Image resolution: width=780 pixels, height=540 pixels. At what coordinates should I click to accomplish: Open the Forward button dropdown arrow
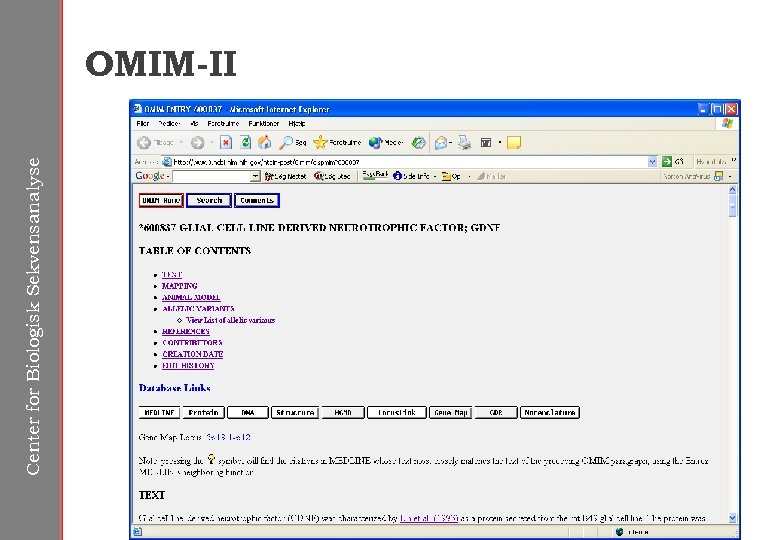[x=211, y=143]
